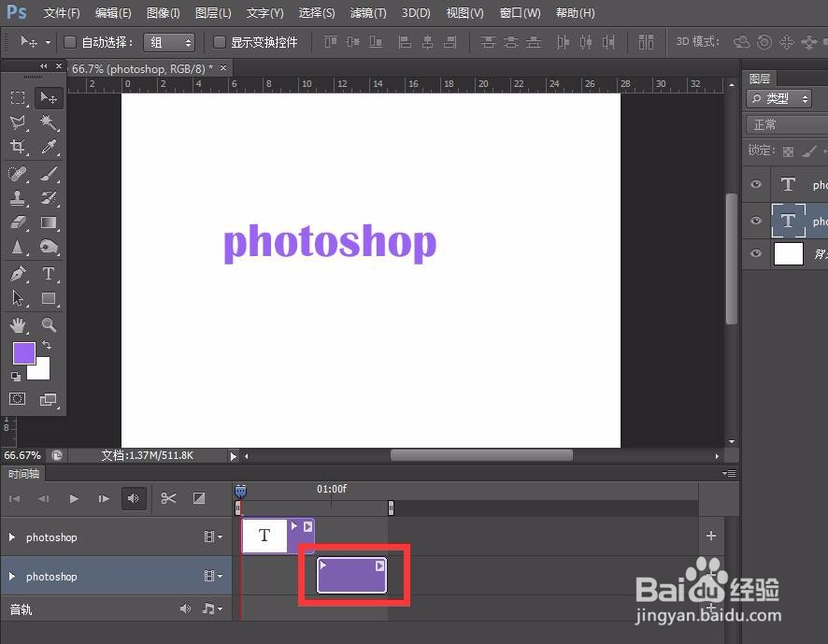
Task: Open the blend mode Normal dropdown
Action: click(x=787, y=125)
